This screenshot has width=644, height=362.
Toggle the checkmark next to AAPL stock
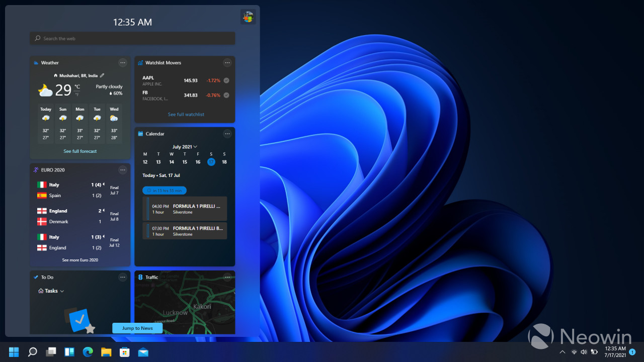[226, 80]
